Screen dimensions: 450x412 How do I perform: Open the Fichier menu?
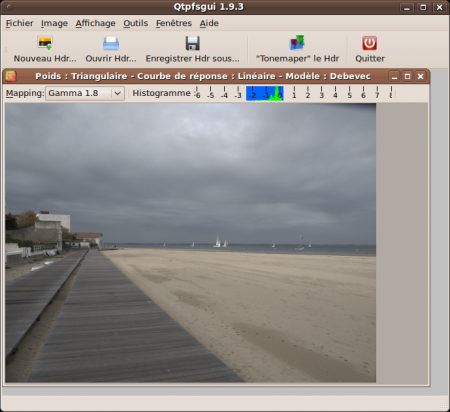pyautogui.click(x=20, y=23)
